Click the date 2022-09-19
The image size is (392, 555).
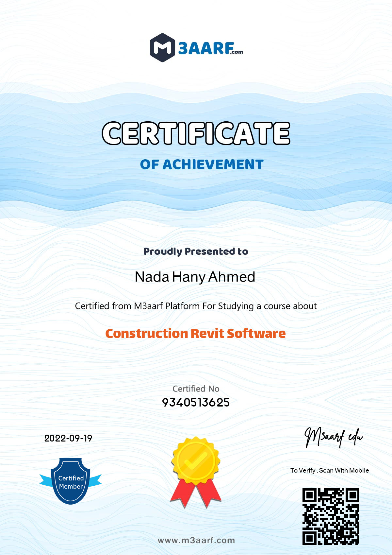(68, 438)
